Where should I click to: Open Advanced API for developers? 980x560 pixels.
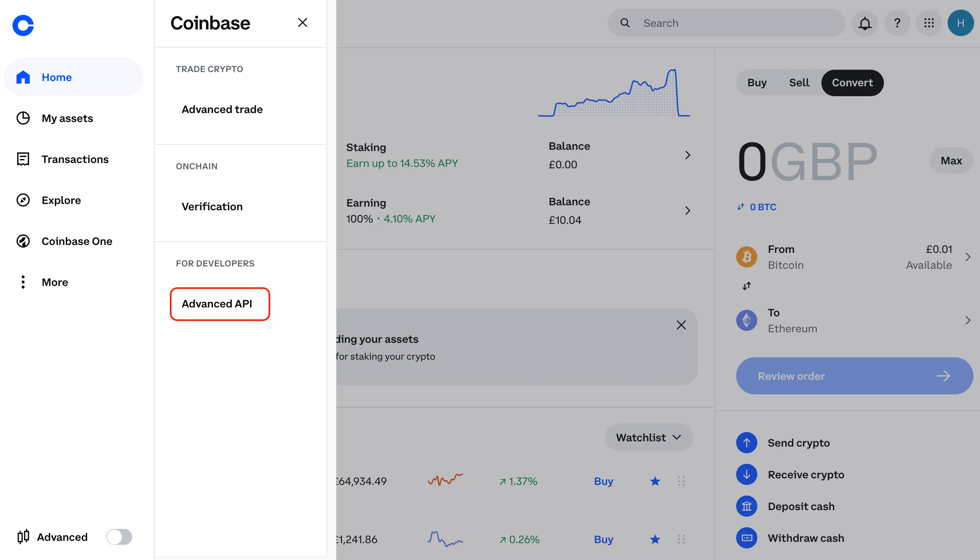(x=220, y=304)
